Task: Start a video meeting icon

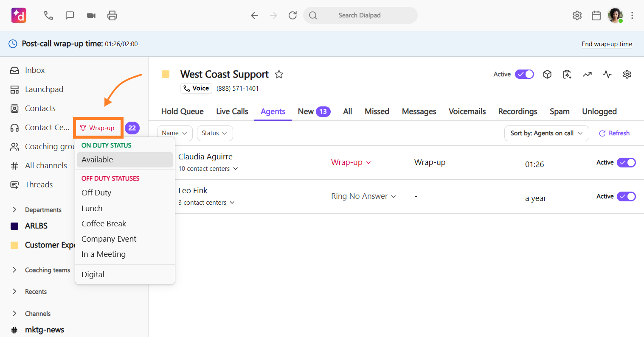Action: 91,16
